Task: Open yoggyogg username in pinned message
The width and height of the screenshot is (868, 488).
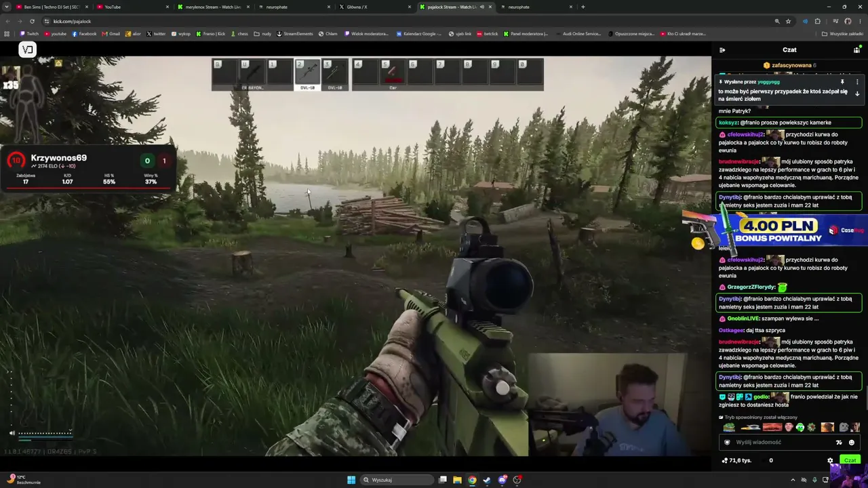Action: (x=768, y=82)
